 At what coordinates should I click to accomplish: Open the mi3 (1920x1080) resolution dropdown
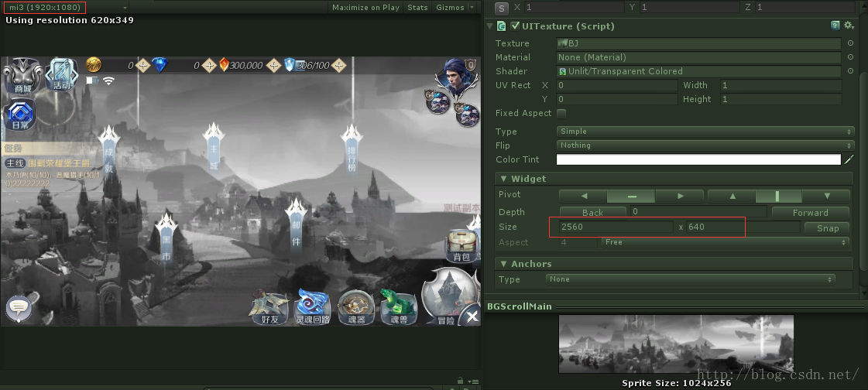coord(66,8)
